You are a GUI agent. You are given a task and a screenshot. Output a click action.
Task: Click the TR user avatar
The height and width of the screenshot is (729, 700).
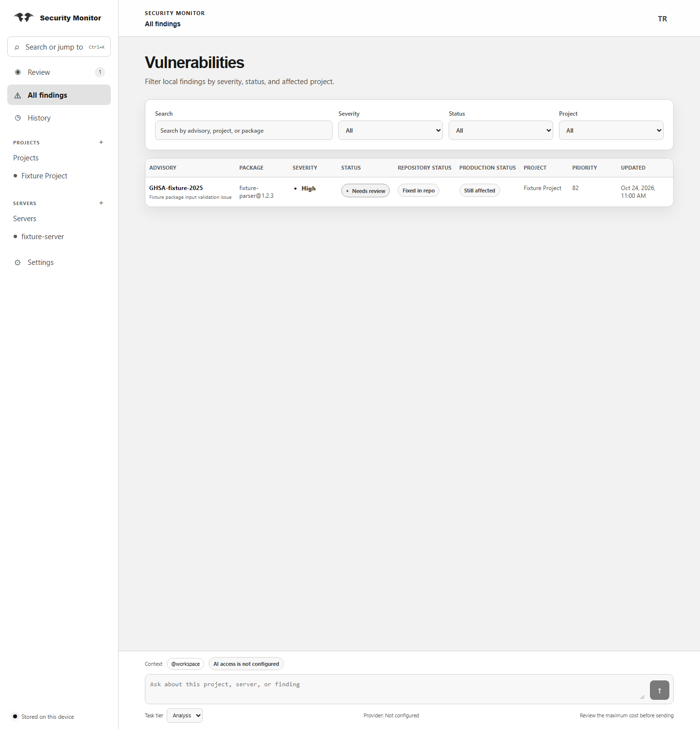pyautogui.click(x=663, y=19)
